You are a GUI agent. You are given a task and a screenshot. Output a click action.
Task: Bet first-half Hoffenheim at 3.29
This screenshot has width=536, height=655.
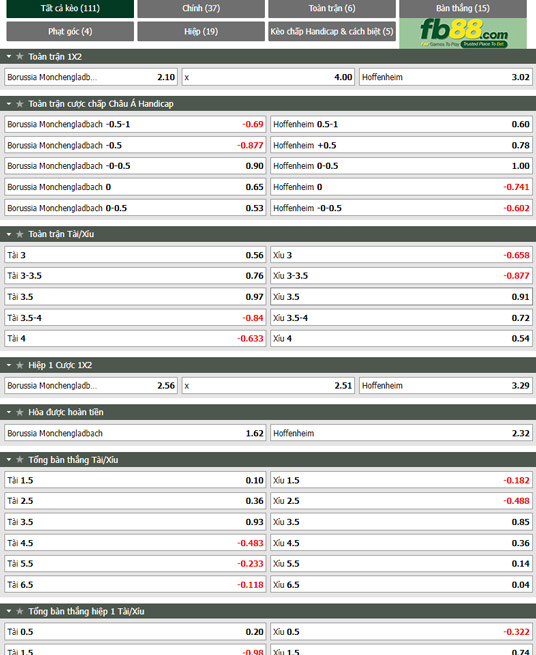(445, 386)
